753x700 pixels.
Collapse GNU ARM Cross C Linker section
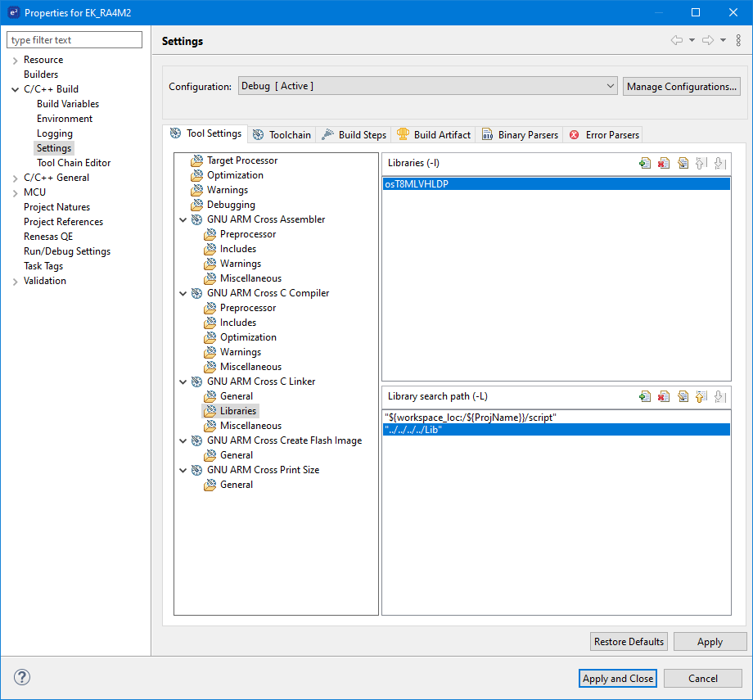click(x=183, y=382)
